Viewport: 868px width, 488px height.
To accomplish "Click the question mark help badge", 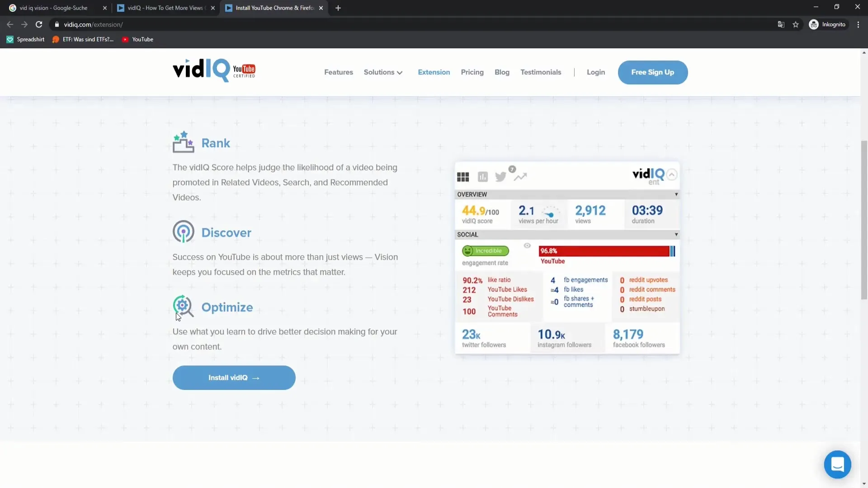I will coord(512,169).
